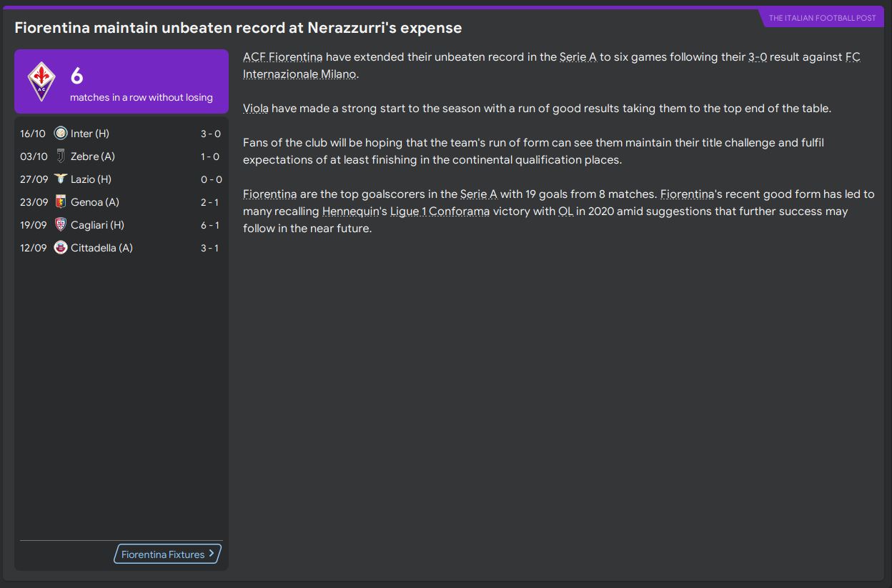The width and height of the screenshot is (892, 588).
Task: Click The Italian Football Post source tag
Action: point(822,18)
